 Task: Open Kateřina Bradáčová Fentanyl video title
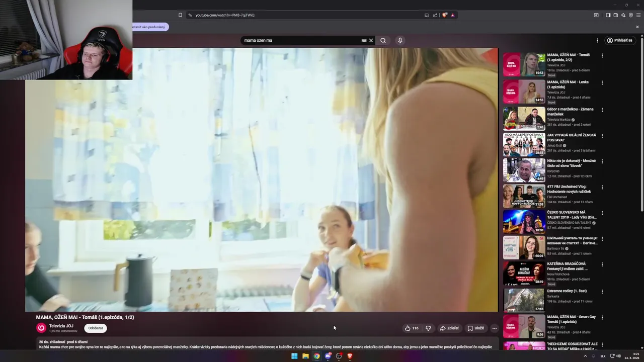pyautogui.click(x=568, y=266)
